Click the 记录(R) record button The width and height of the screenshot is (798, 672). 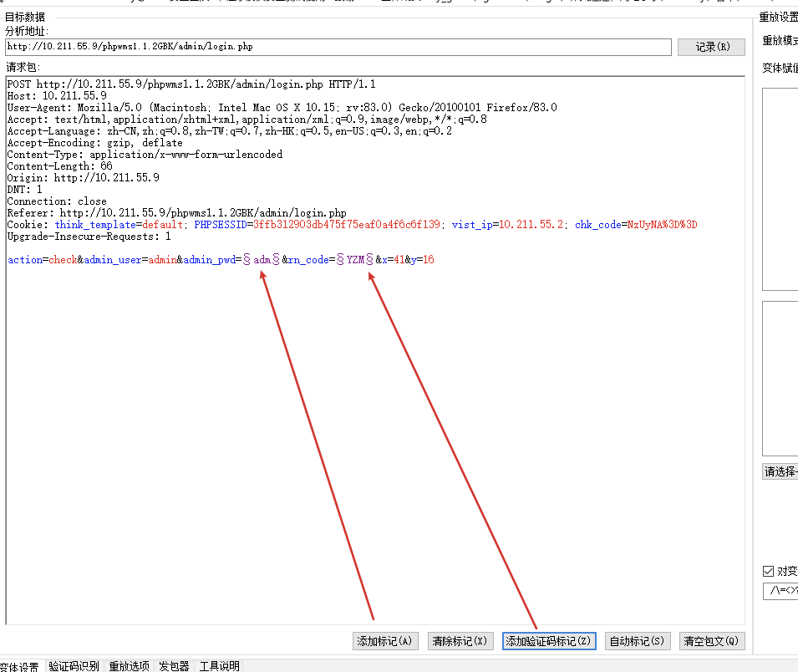(711, 47)
